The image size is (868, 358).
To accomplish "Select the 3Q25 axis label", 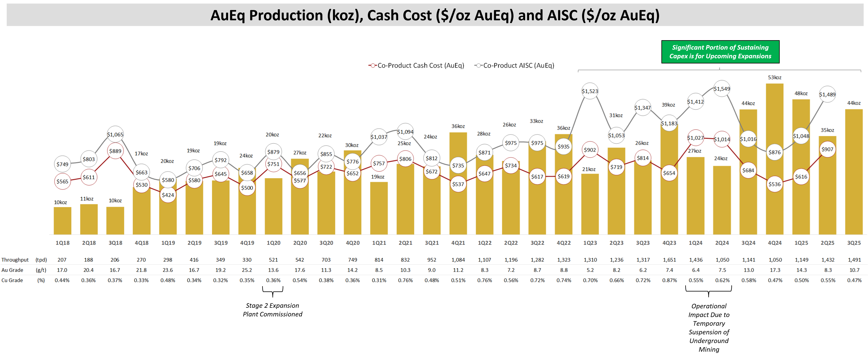I will coord(854,243).
